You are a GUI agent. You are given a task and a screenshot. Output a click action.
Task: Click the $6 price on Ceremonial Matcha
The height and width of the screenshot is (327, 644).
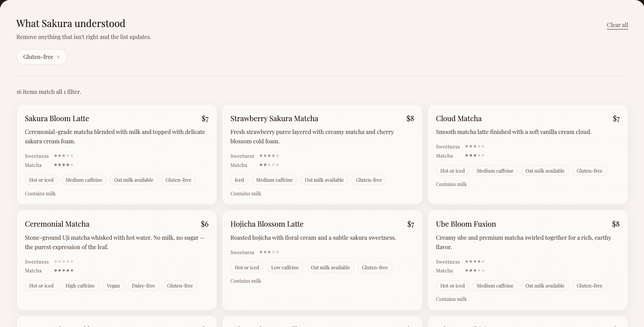coord(205,224)
